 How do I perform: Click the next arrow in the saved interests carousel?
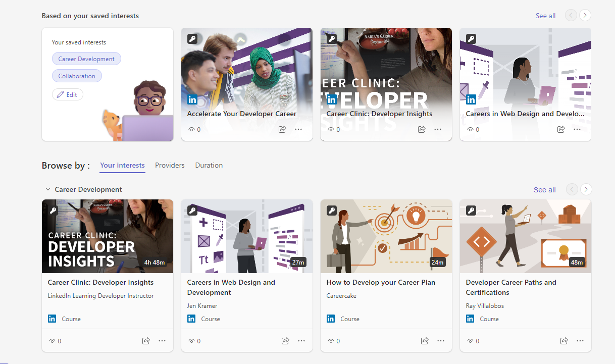[585, 15]
